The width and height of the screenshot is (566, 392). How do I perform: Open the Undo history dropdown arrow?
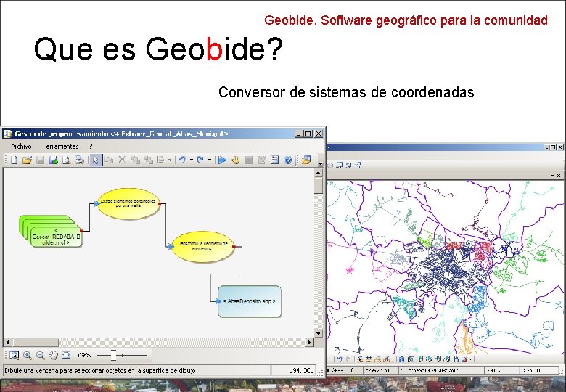[192, 160]
